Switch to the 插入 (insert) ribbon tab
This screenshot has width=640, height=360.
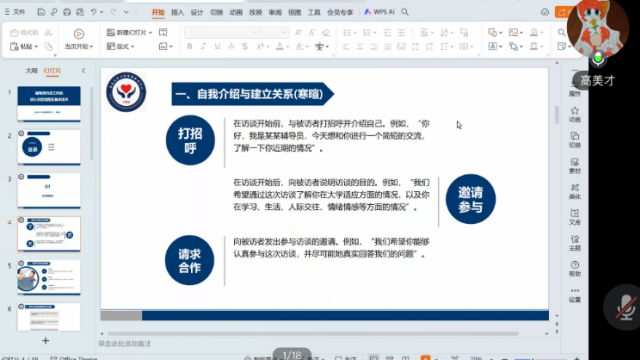[177, 13]
